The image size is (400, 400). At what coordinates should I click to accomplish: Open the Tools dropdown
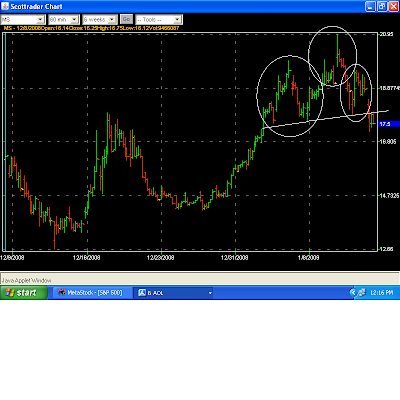(x=159, y=20)
